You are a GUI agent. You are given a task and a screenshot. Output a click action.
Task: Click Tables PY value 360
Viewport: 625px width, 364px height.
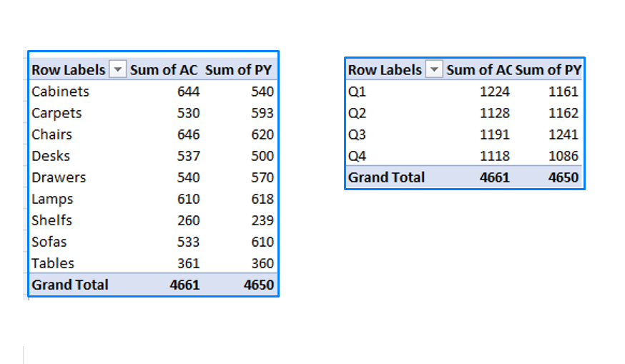point(262,264)
